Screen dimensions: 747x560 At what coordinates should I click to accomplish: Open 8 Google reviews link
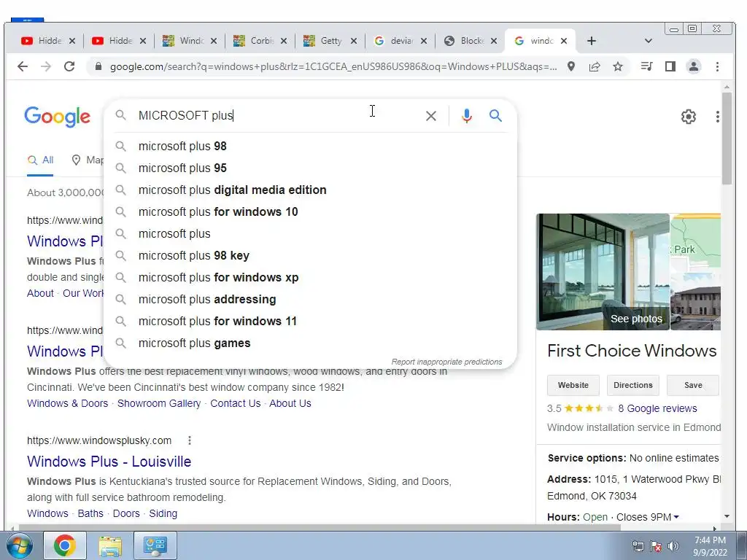pyautogui.click(x=657, y=408)
